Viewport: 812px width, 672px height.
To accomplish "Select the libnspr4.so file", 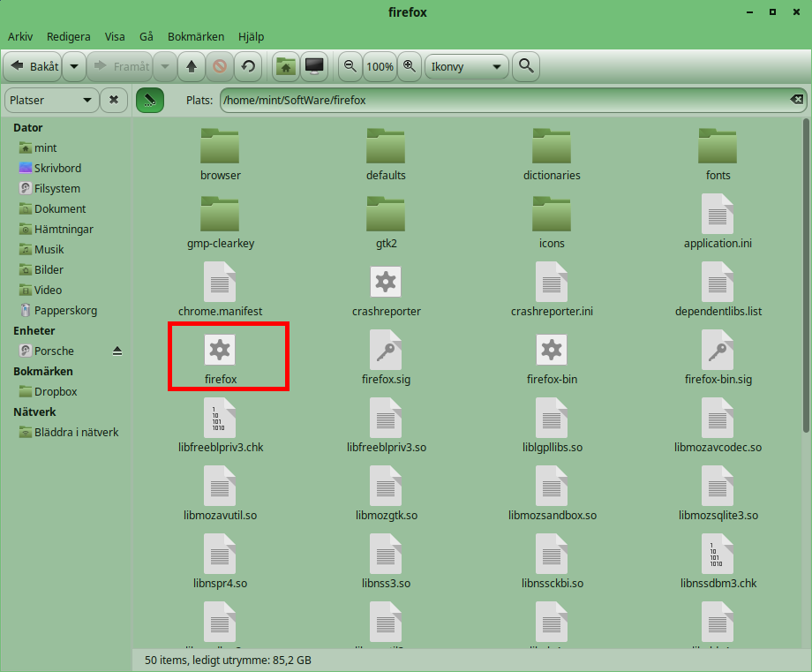I will tap(220, 562).
